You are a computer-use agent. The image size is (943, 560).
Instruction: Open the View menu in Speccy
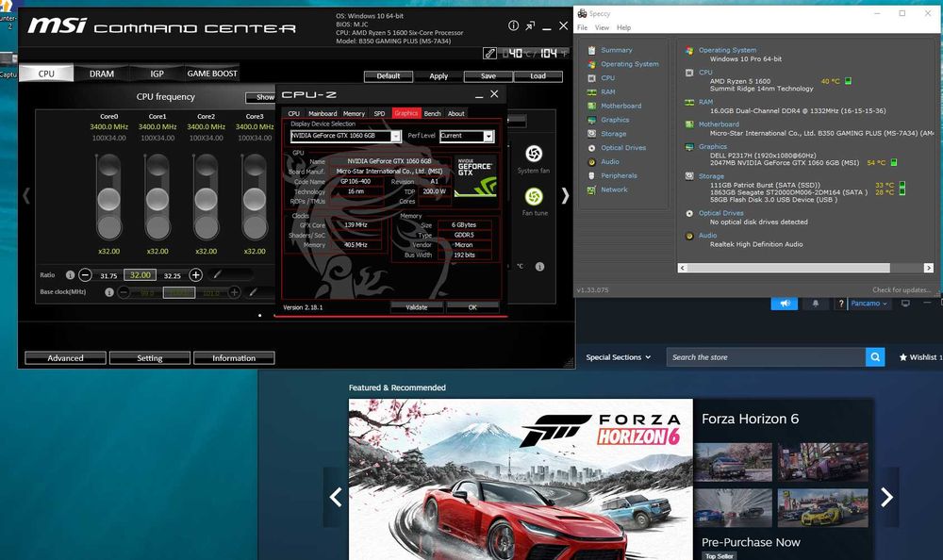(x=602, y=27)
